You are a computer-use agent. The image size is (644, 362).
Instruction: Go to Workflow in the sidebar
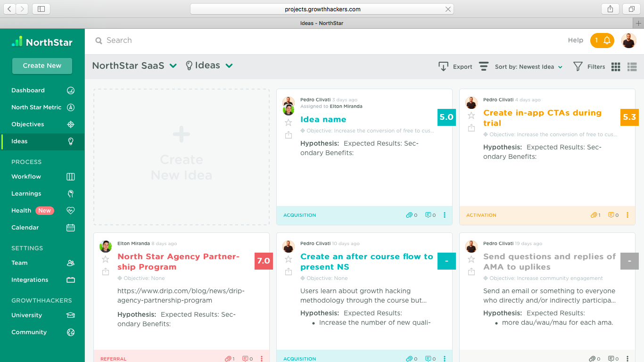[x=26, y=176]
